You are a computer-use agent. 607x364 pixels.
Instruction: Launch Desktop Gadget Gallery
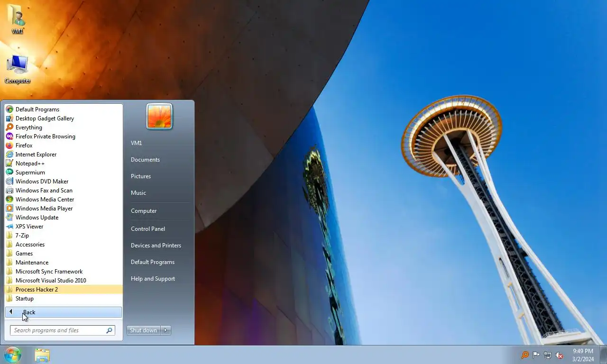[x=64, y=118]
